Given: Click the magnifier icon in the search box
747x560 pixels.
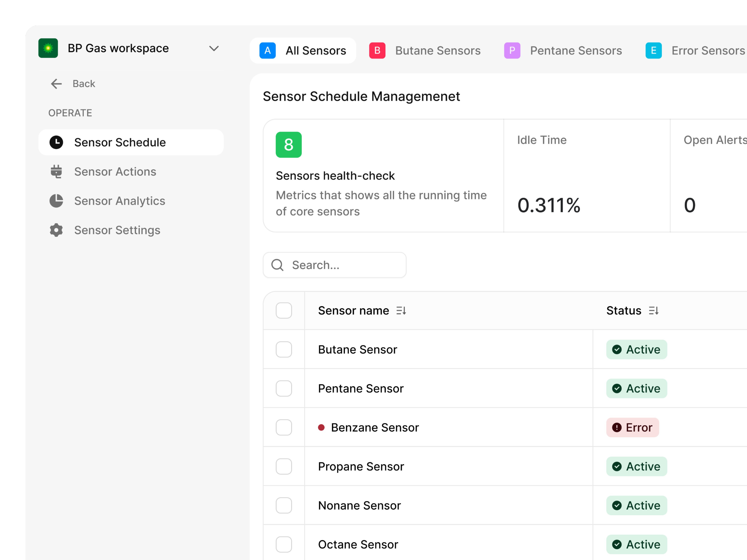Looking at the screenshot, I should [278, 265].
